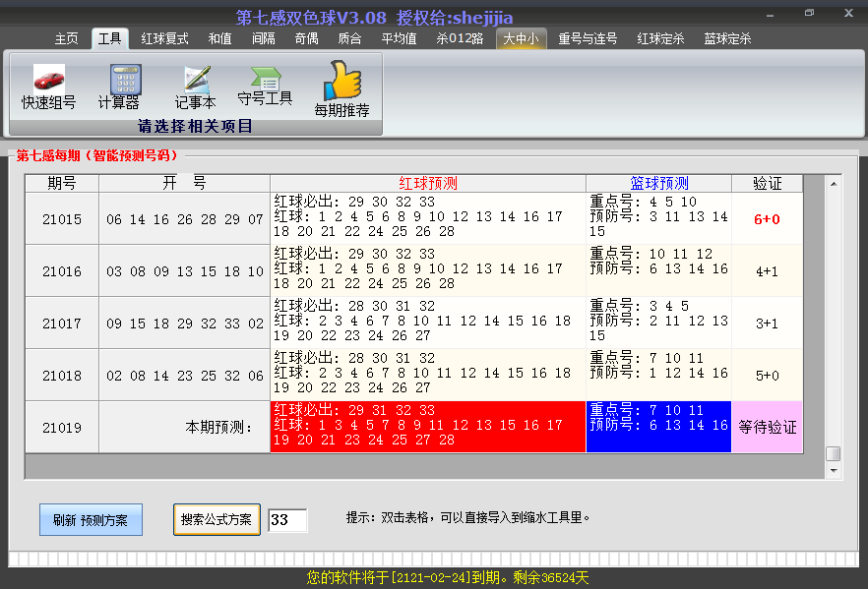Screen dimensions: 868x589
Task: Click the pink 等待验证 cell
Action: [768, 427]
